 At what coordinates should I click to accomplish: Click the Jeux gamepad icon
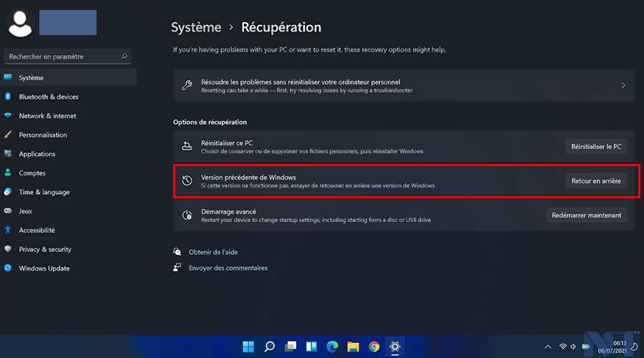click(8, 211)
